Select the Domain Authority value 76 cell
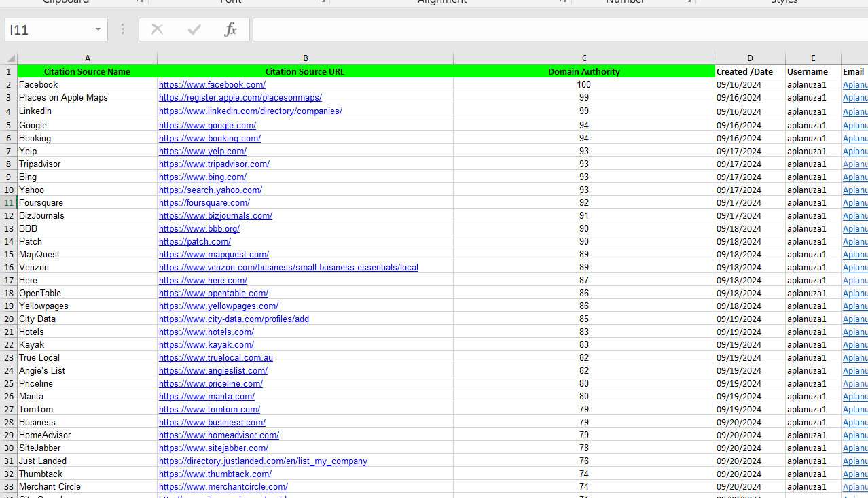 (584, 461)
